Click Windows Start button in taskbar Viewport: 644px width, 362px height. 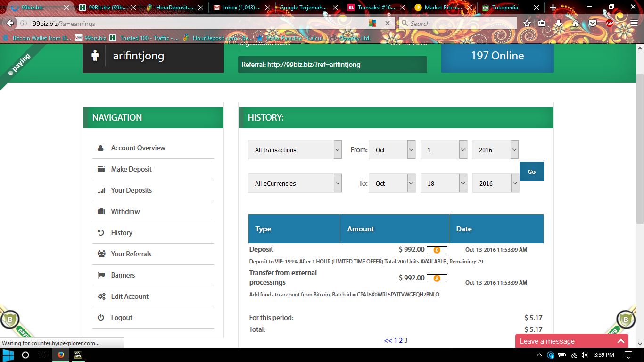pos(8,355)
